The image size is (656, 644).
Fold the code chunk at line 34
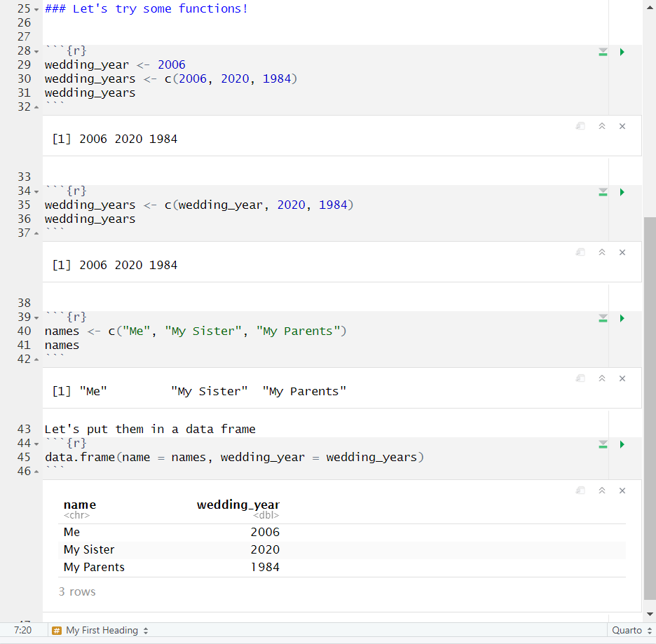click(x=37, y=191)
